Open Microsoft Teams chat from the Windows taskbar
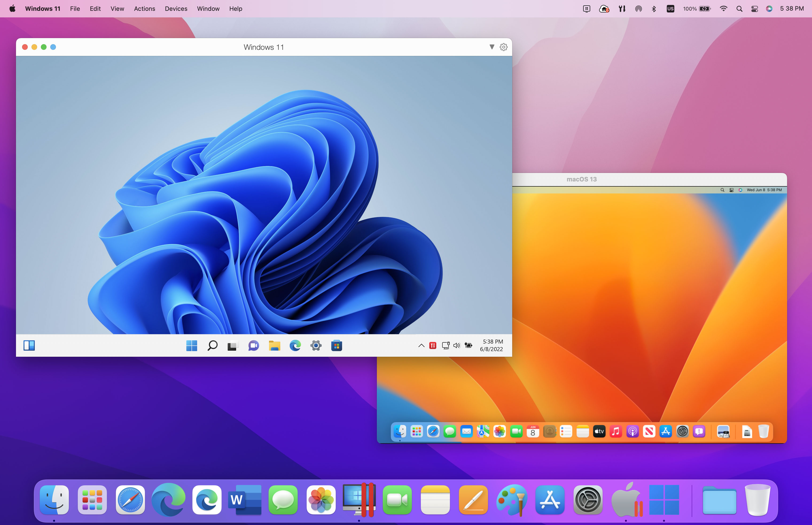The width and height of the screenshot is (812, 525). [x=253, y=345]
